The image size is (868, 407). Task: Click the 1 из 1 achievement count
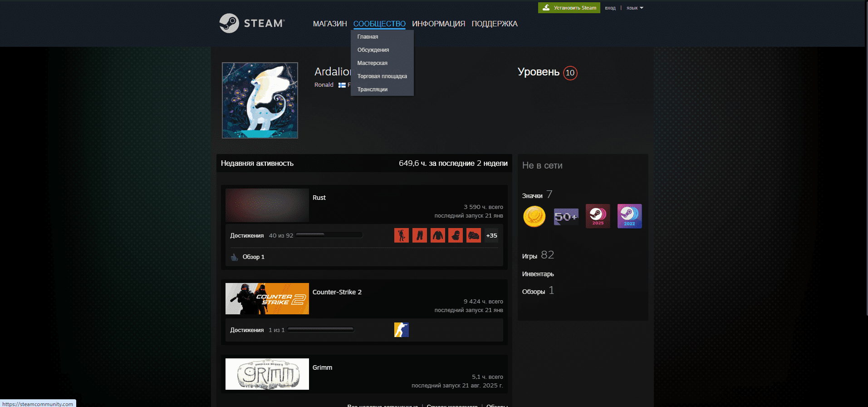pos(277,330)
